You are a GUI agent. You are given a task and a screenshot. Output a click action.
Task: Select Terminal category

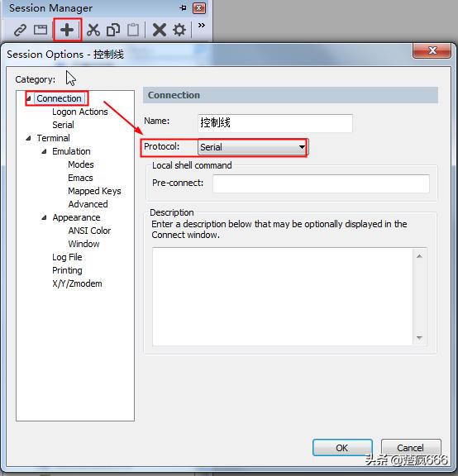click(x=54, y=138)
